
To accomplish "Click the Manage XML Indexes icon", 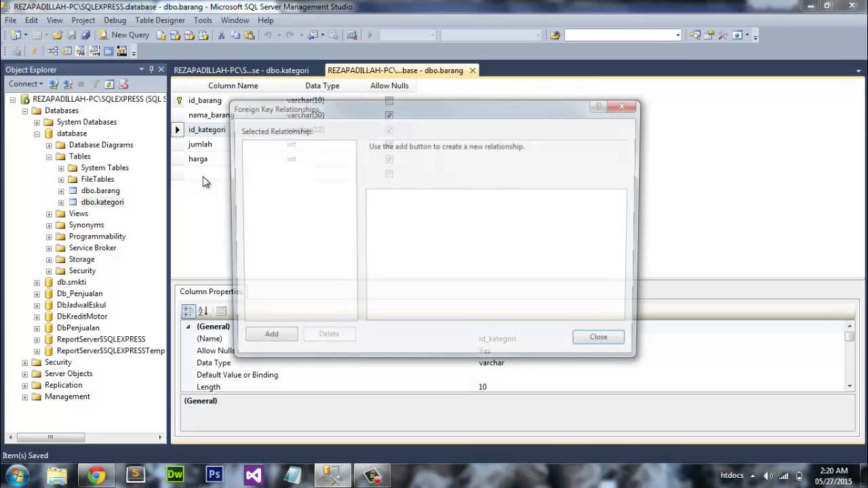I will (x=94, y=51).
